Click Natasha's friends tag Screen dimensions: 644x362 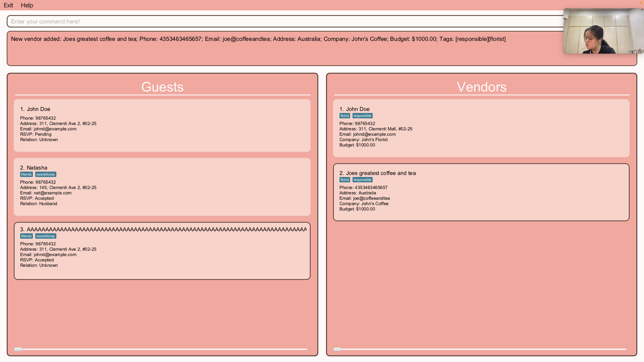(x=26, y=174)
